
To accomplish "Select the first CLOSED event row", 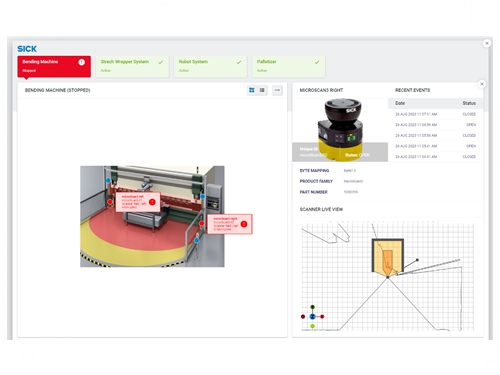I will point(435,114).
